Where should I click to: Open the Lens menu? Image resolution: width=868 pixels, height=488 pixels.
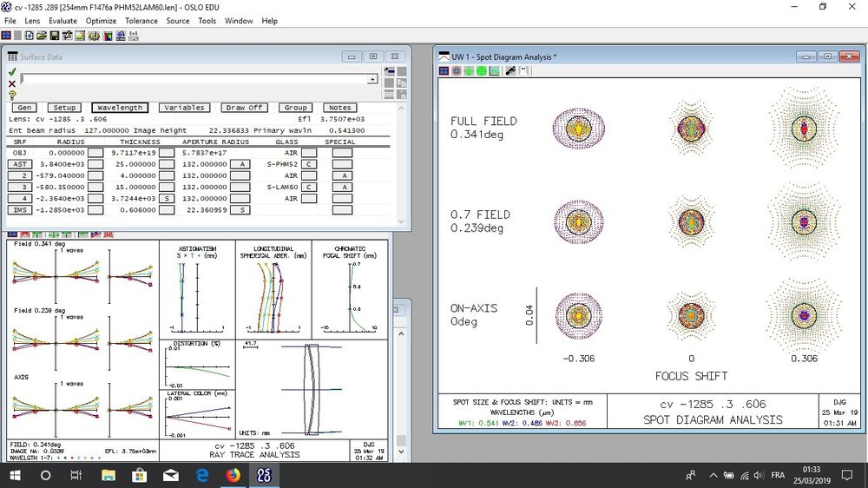click(32, 21)
